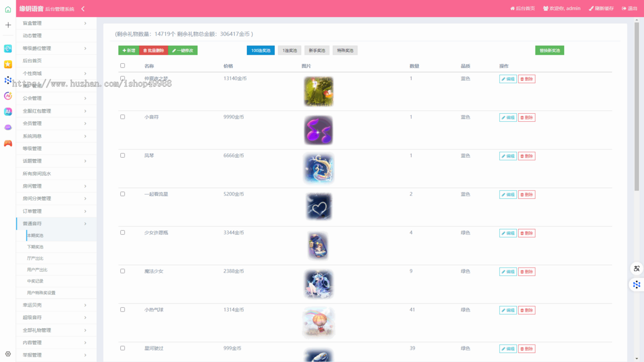Expand the 房间分类管理 menu
This screenshot has width=644, height=362.
[56, 198]
